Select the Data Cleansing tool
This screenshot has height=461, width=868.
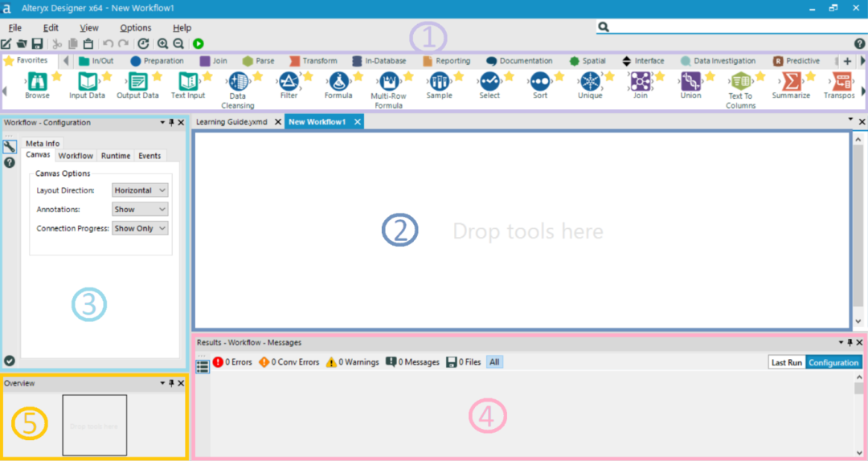(x=238, y=82)
